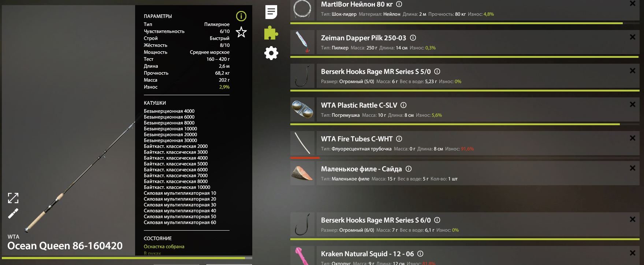Show info for Kraken Natural Squid
644x265 pixels.
point(420,254)
